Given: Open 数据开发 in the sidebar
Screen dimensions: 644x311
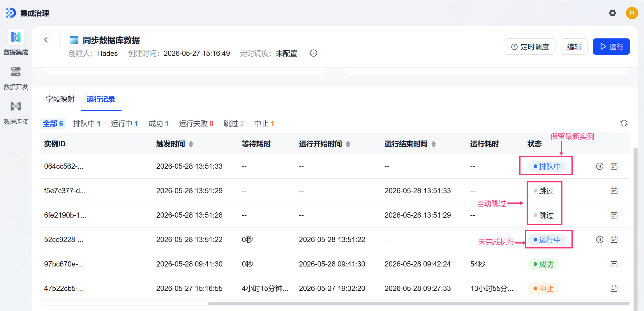Looking at the screenshot, I should (16, 78).
